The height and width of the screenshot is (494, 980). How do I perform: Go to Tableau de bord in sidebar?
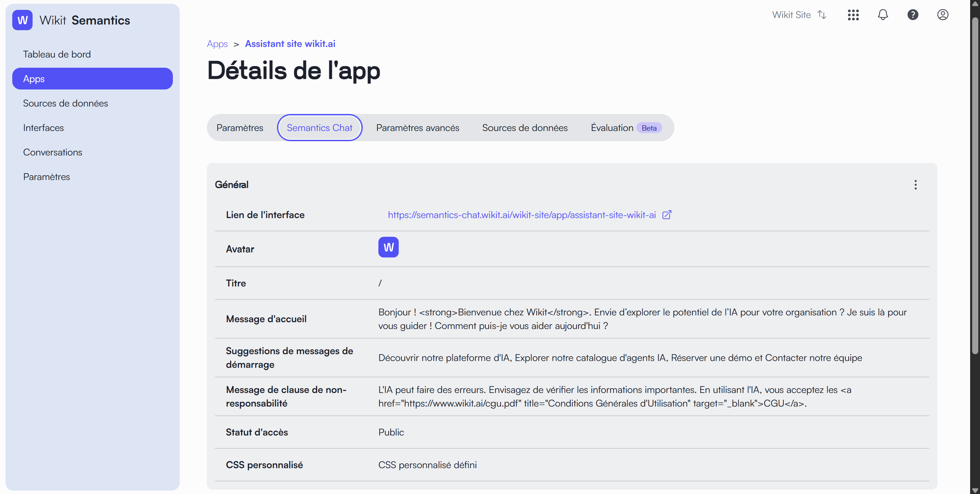tap(93, 54)
